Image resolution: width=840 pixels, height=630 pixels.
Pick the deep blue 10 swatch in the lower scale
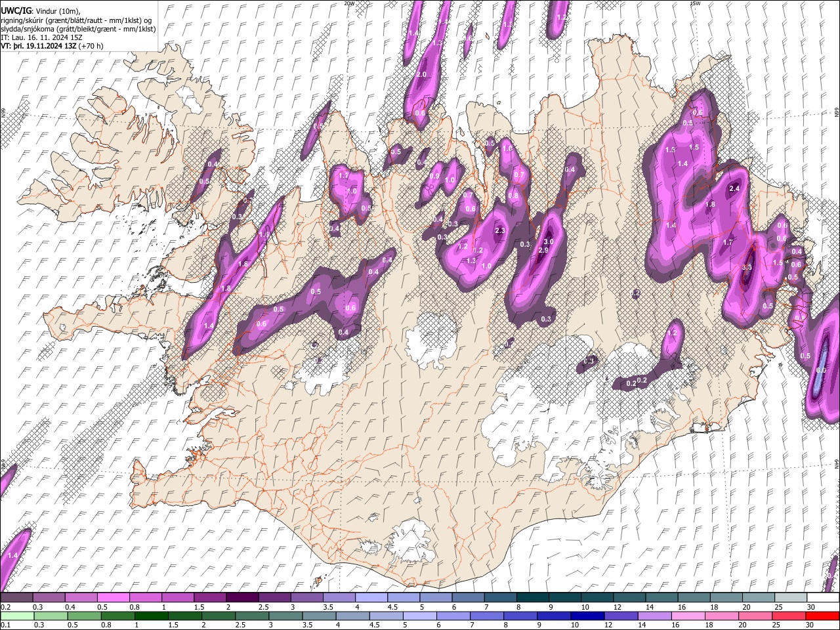point(587,616)
